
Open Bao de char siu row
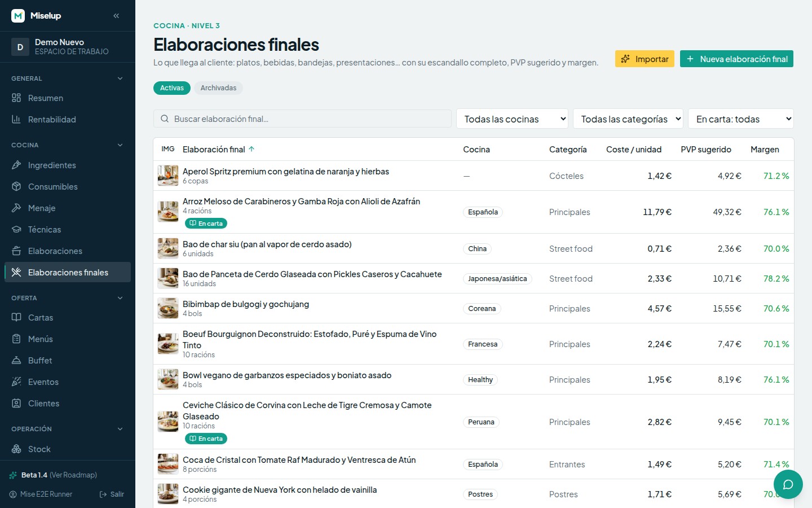click(474, 248)
